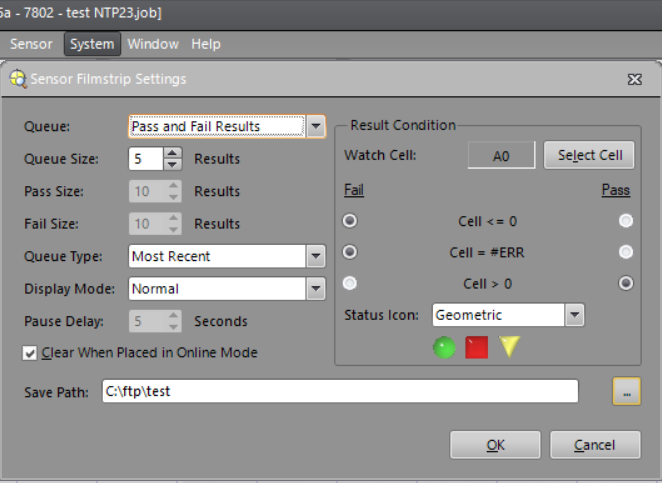Expand the Queue Type dropdown

pos(315,257)
